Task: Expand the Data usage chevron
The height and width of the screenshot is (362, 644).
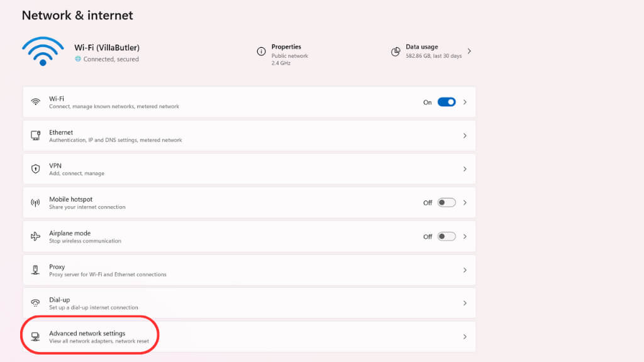Action: [469, 52]
